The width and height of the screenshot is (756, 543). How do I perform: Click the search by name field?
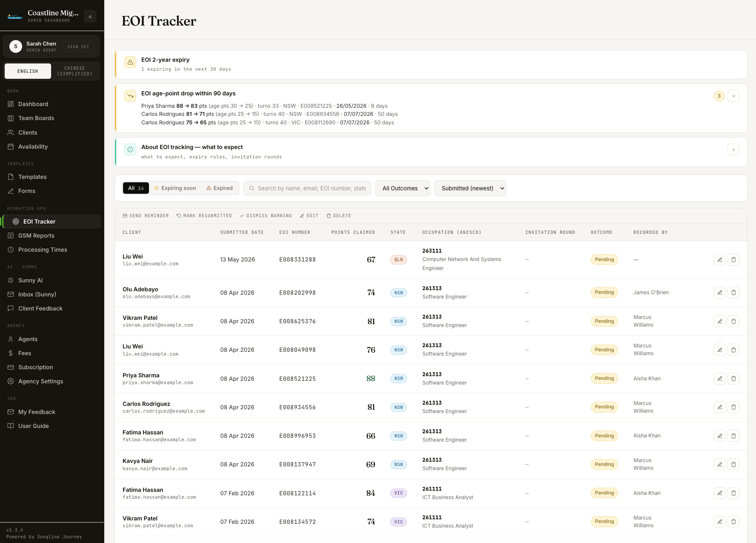[x=307, y=188]
